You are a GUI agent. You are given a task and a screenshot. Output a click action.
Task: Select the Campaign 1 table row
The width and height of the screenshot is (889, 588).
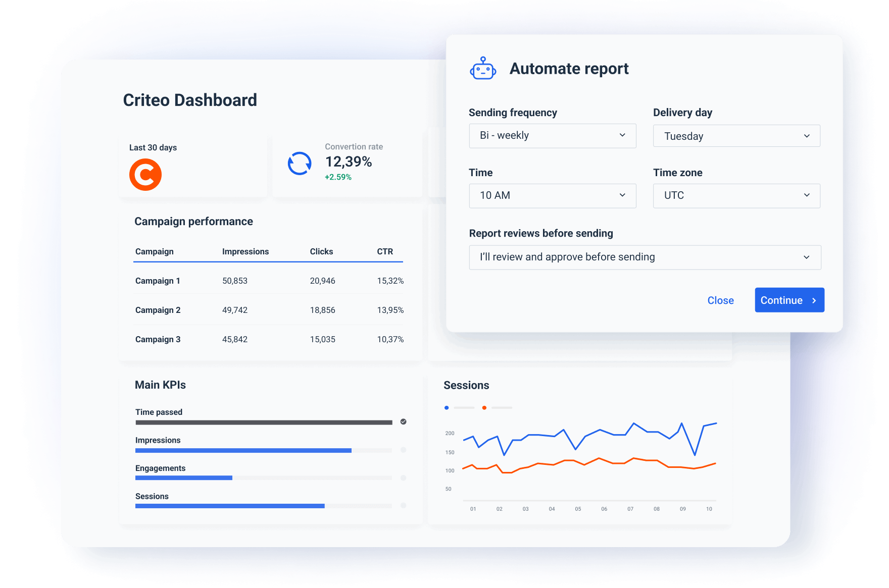coord(268,281)
